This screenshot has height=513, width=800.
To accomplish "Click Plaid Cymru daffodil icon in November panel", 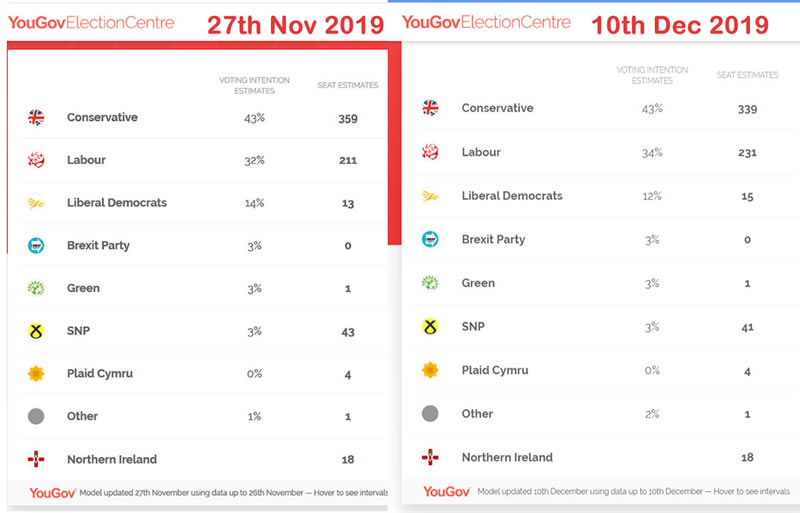I will click(x=36, y=374).
